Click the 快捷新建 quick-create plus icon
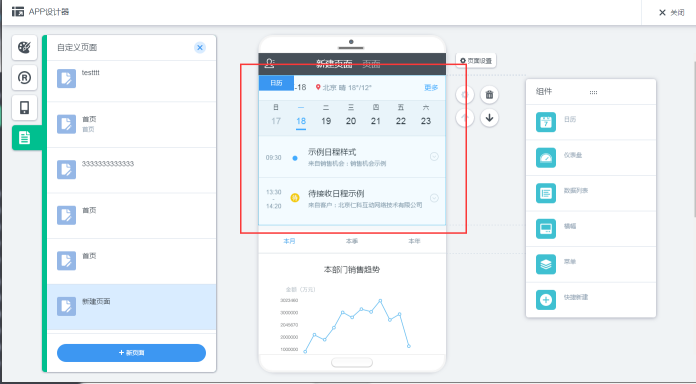The width and height of the screenshot is (696, 384). pos(546,300)
